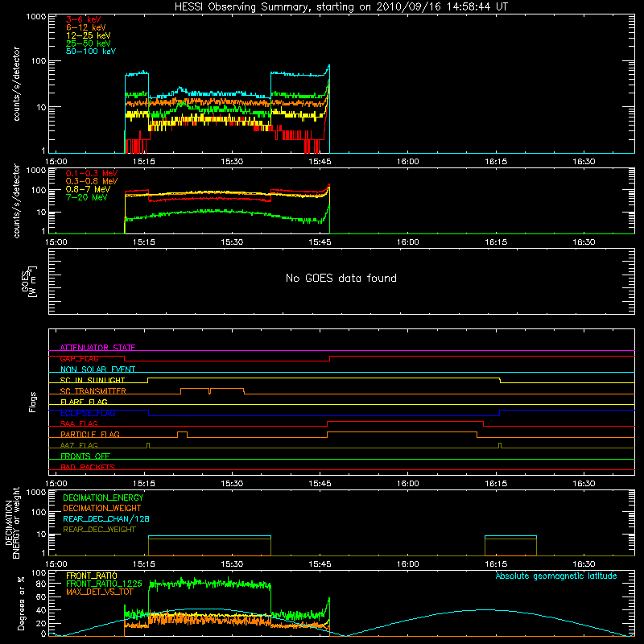Viewport: 644px width, 644px height.
Task: Select the cyan '50-100 keV' legend label
Action: click(x=91, y=52)
